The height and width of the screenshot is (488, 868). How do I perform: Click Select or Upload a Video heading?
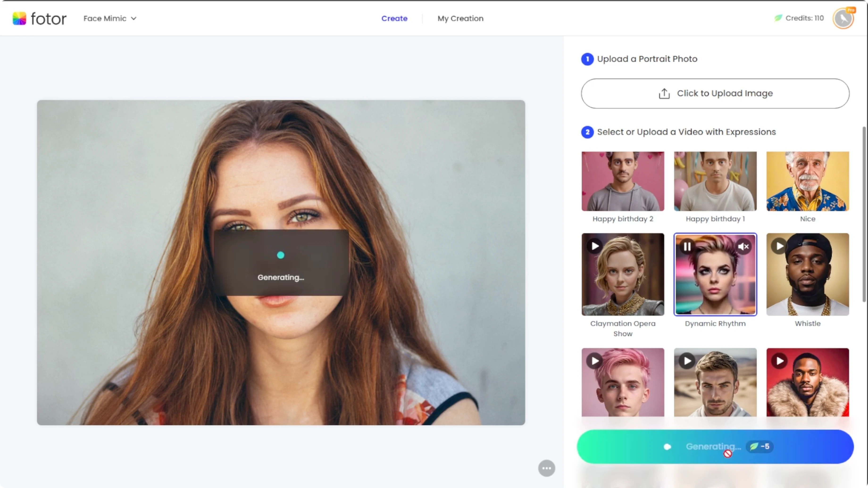[686, 132]
